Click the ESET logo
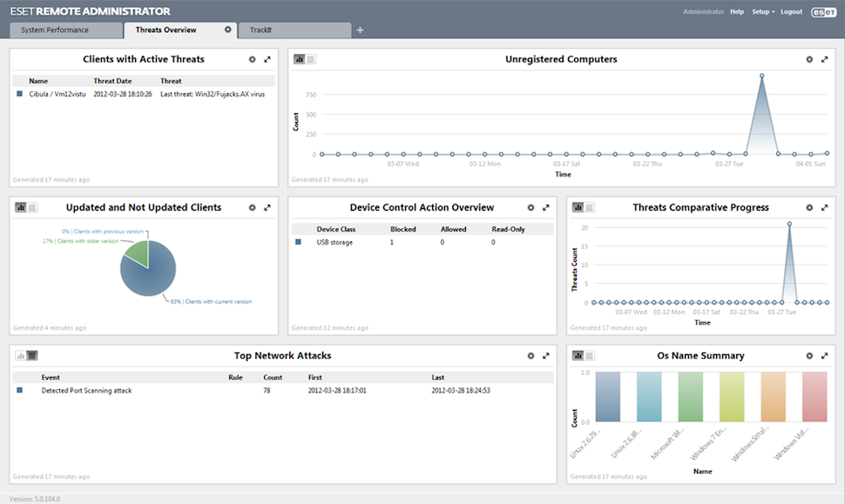845x504 pixels. [824, 12]
